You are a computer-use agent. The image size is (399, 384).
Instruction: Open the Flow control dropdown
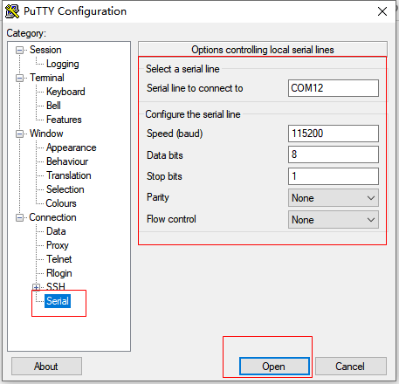click(x=333, y=220)
